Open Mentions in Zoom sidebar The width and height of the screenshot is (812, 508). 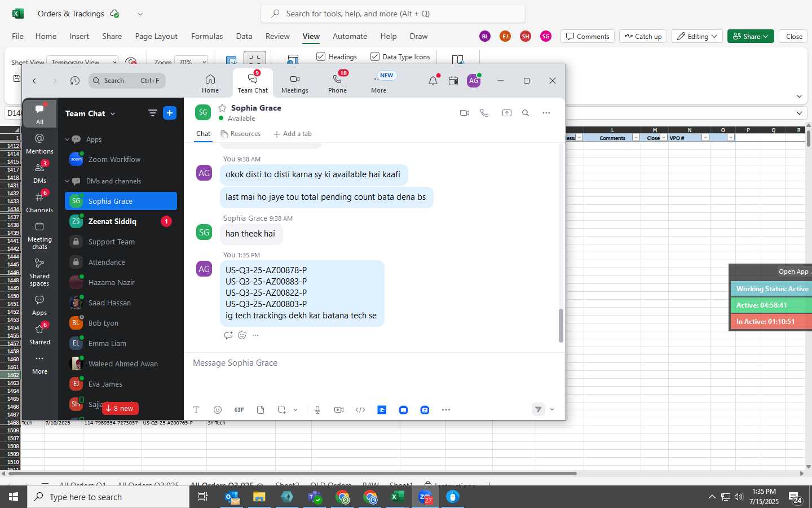tap(39, 144)
